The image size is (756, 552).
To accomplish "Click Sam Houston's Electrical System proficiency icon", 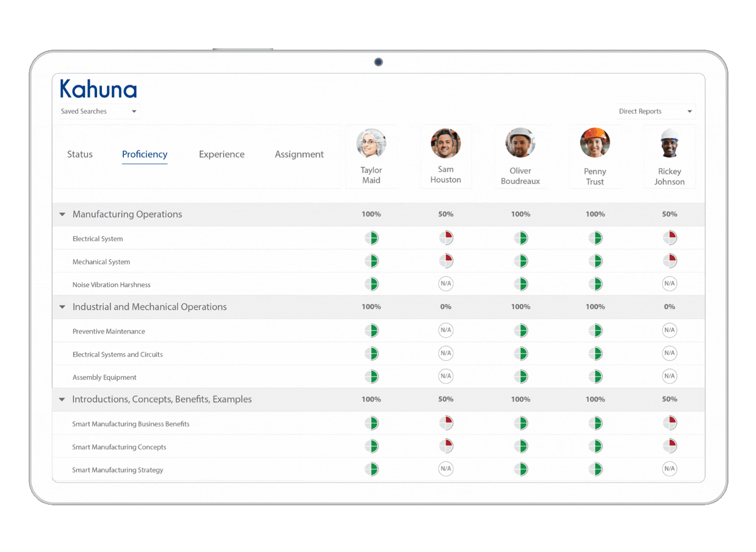I will pos(446,238).
